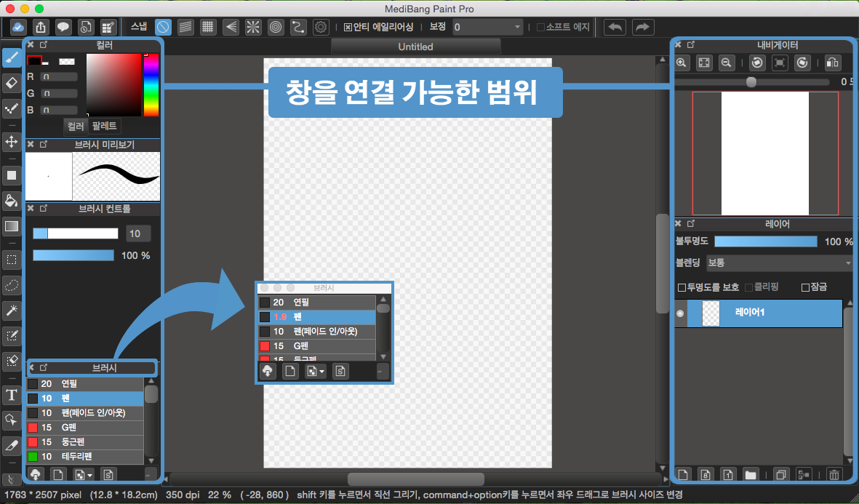859x504 pixels.
Task: Select the Select Pen tool
Action: 12,336
